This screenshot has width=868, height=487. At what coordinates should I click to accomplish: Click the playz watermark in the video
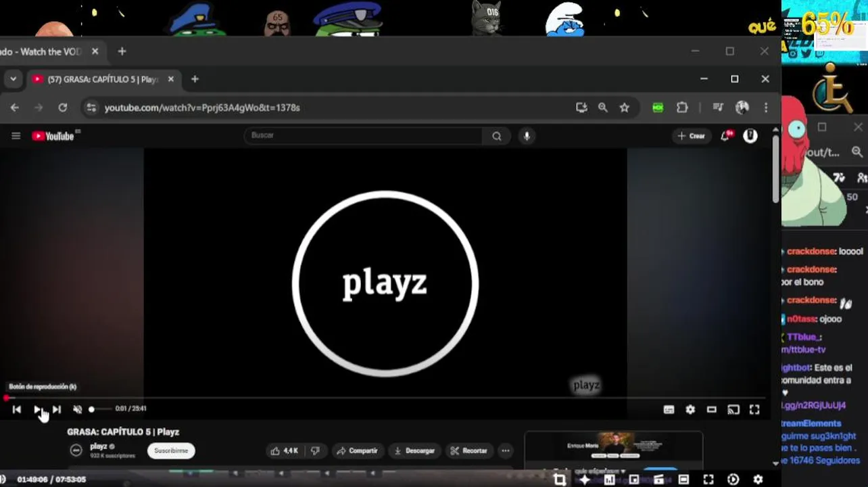coord(586,385)
